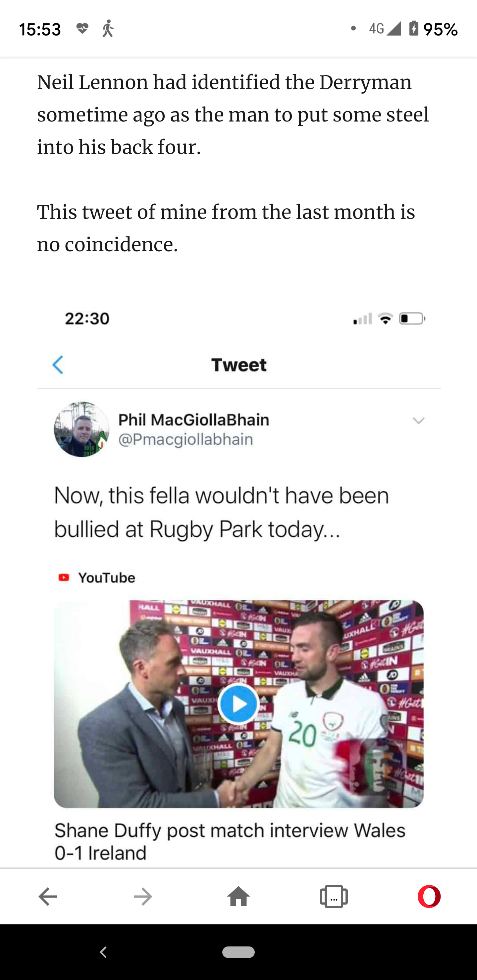Tap the Android system back arrow
Image resolution: width=477 pixels, height=980 pixels.
click(103, 952)
